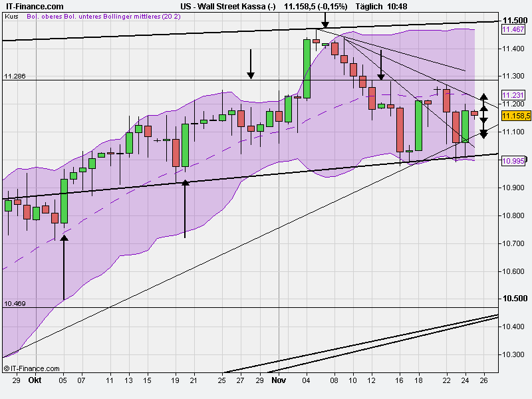Click the '22' date axis label
The image size is (532, 399).
446,380
